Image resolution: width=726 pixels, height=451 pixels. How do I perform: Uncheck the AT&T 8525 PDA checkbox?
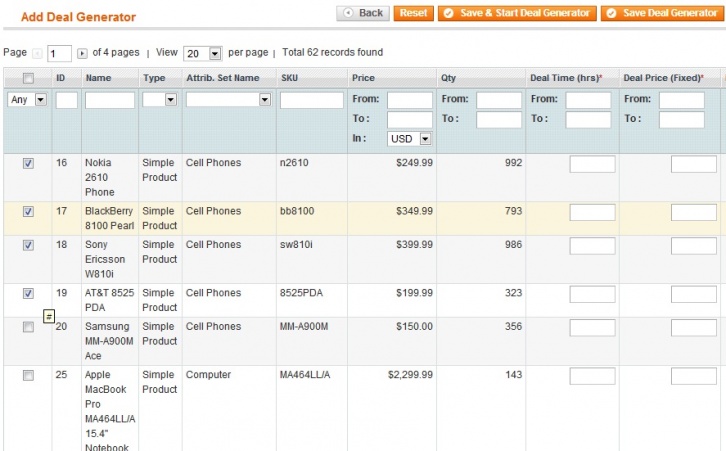pyautogui.click(x=28, y=293)
